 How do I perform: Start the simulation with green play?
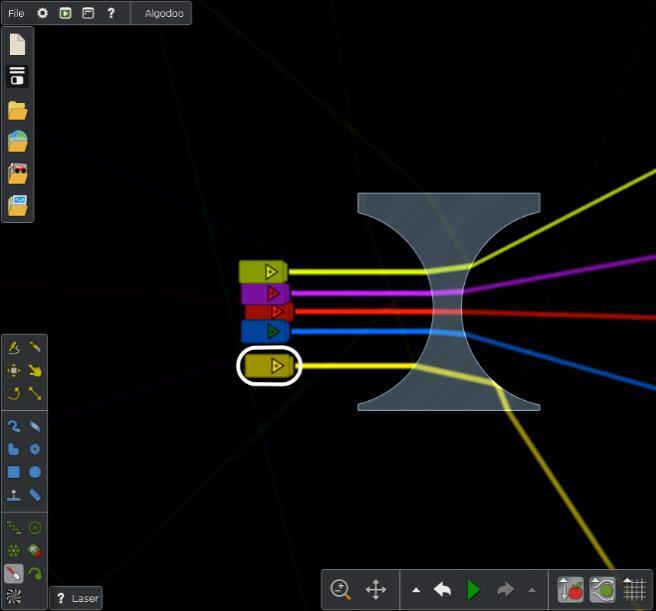click(473, 590)
